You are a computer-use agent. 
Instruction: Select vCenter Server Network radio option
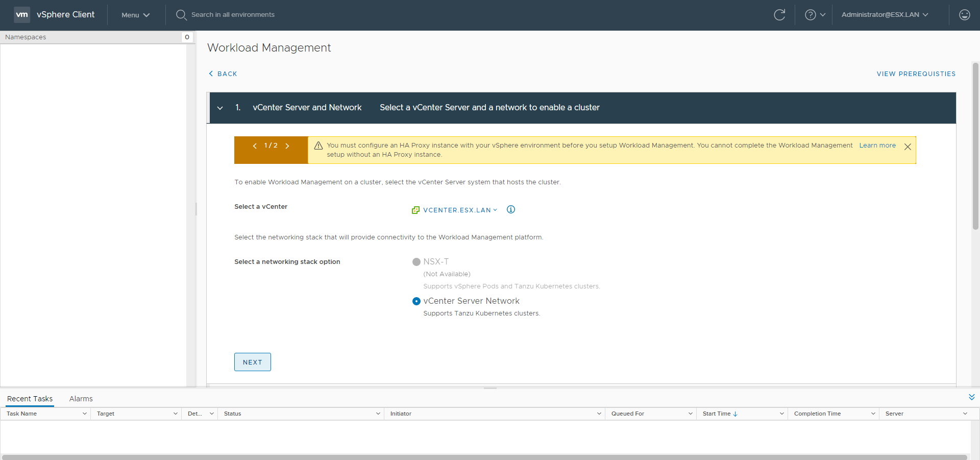click(x=416, y=301)
